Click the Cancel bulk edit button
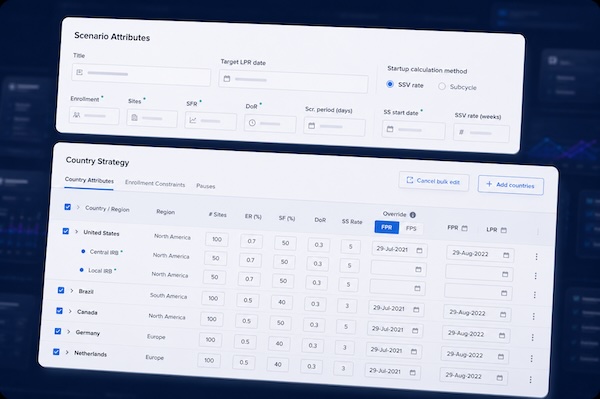The height and width of the screenshot is (399, 600). click(434, 181)
